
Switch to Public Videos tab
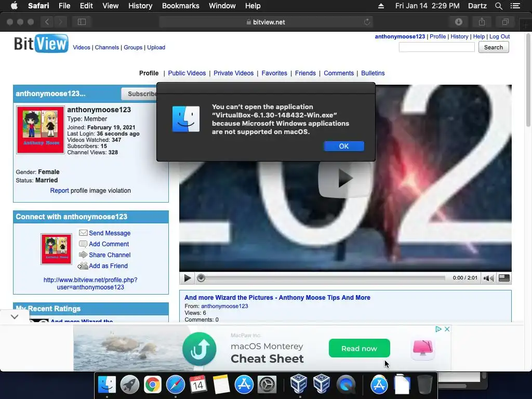click(187, 73)
